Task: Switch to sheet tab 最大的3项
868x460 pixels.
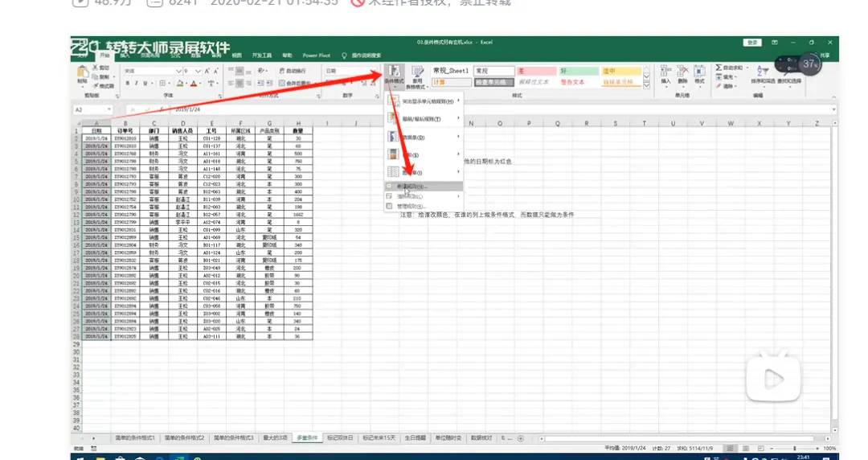Action: [x=275, y=437]
